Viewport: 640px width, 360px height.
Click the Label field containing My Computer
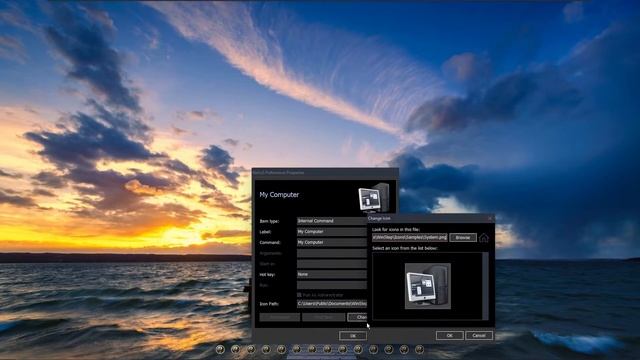pos(332,232)
